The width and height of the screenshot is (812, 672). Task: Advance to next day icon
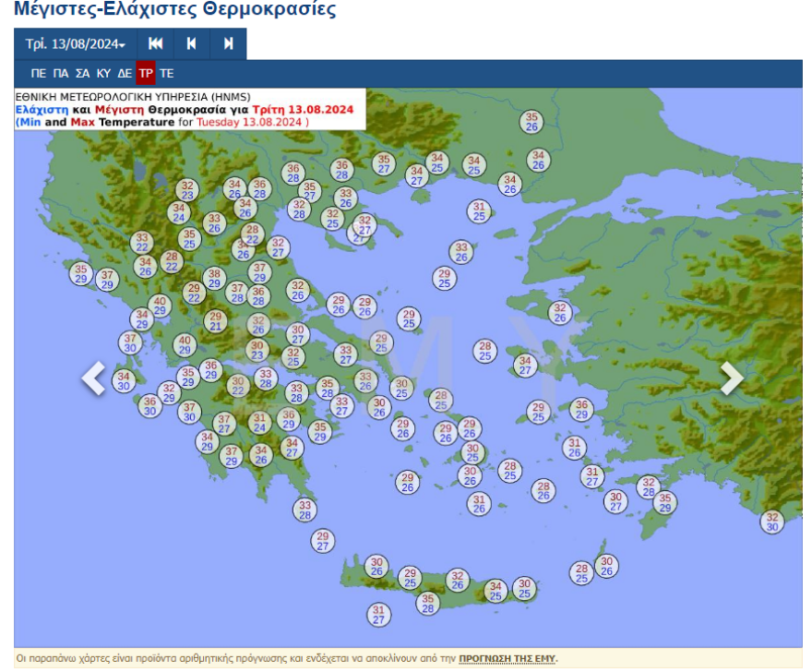pos(228,43)
